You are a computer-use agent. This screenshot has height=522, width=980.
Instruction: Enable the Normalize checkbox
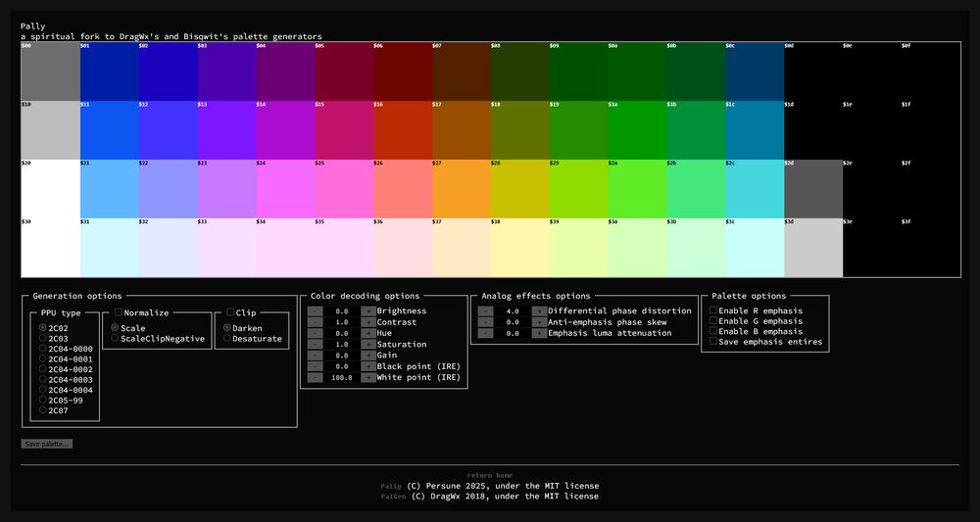pos(119,312)
